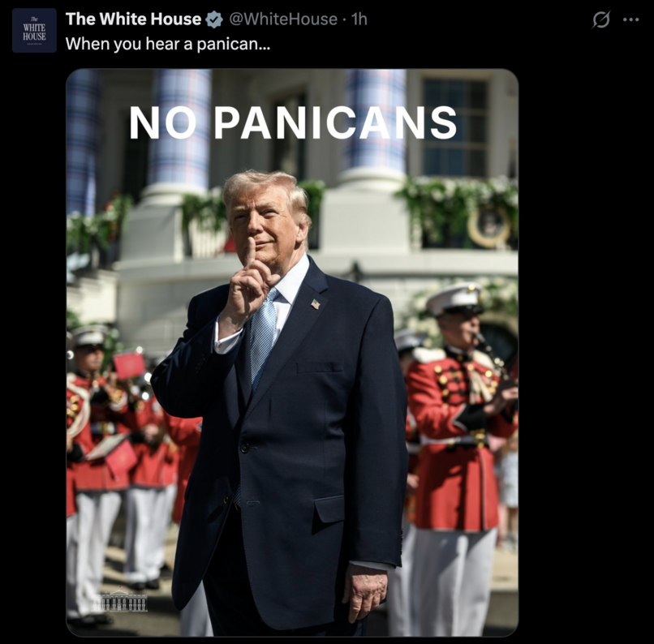
Task: Click the suit jacket's lower pocket flap
Action: click(329, 509)
